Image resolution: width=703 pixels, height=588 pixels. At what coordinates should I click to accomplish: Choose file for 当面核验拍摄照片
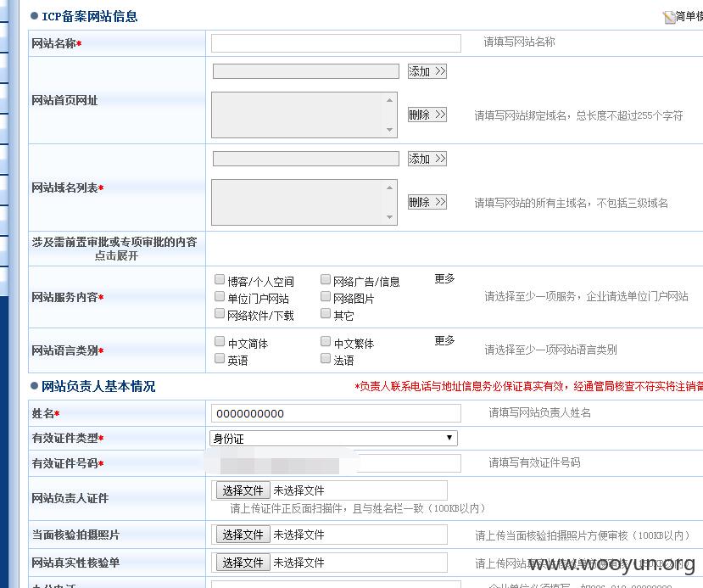(x=243, y=535)
